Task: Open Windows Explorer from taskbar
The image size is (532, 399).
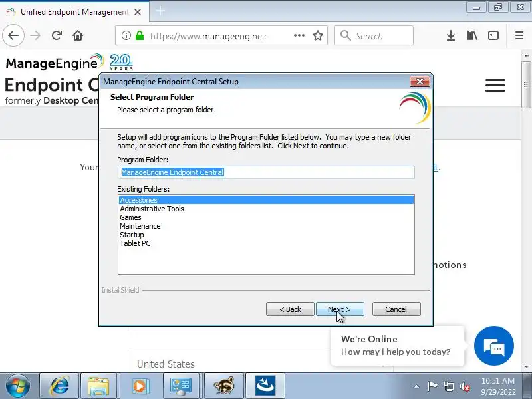Action: [98, 386]
